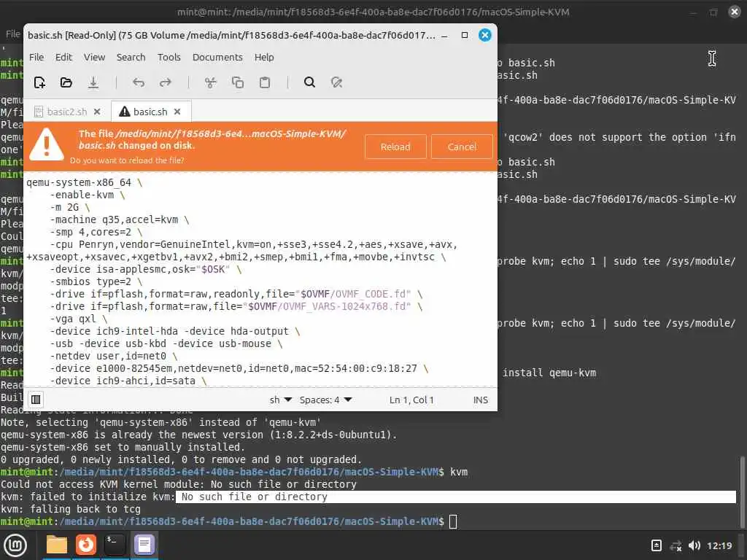Viewport: 747px width, 560px height.
Task: Click the network connection tray icon
Action: click(676, 545)
